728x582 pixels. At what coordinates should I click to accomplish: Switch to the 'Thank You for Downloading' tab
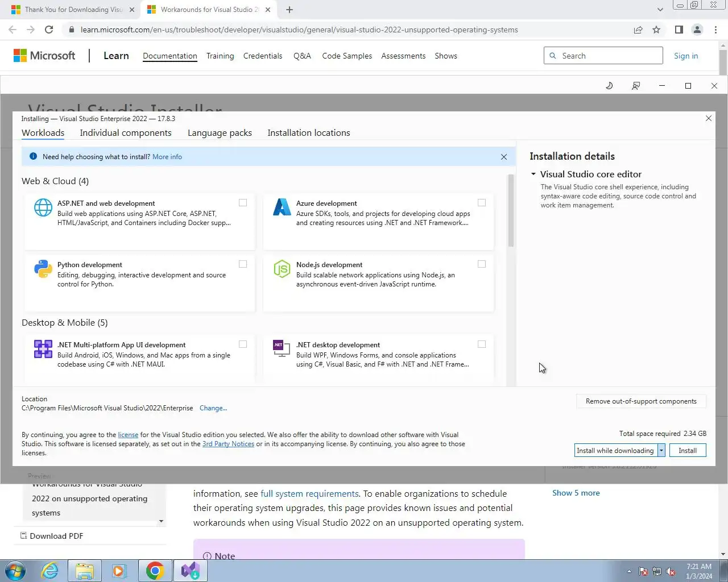point(73,10)
